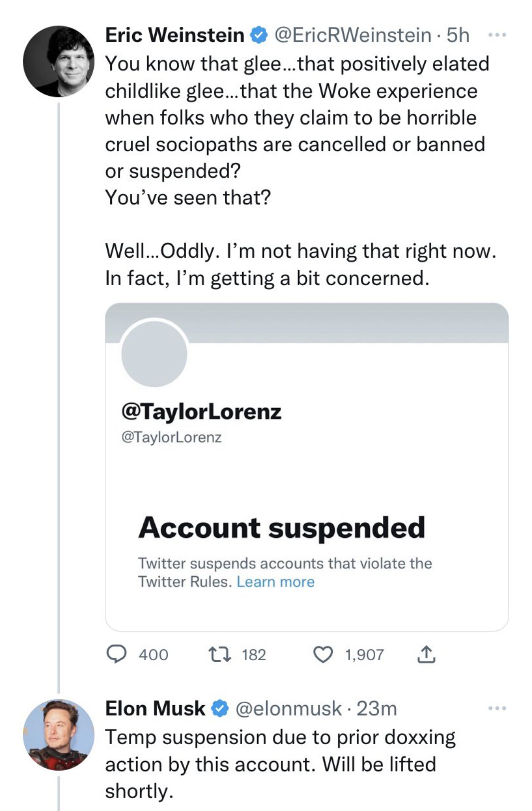Image resolution: width=532 pixels, height=811 pixels.
Task: Open the 5h timestamp on Eric's tweet
Action: pyautogui.click(x=458, y=35)
